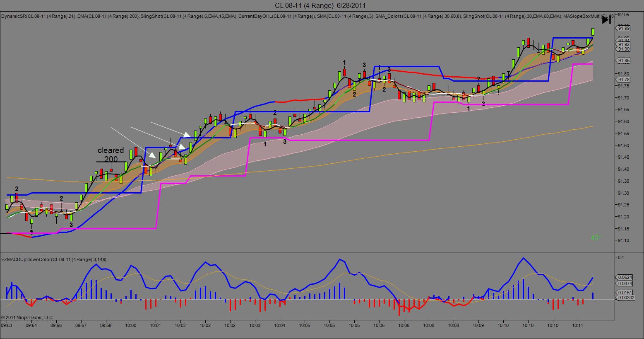This screenshot has width=644, height=339.
Task: Click the 91.65 price axis label
Action: [623, 110]
